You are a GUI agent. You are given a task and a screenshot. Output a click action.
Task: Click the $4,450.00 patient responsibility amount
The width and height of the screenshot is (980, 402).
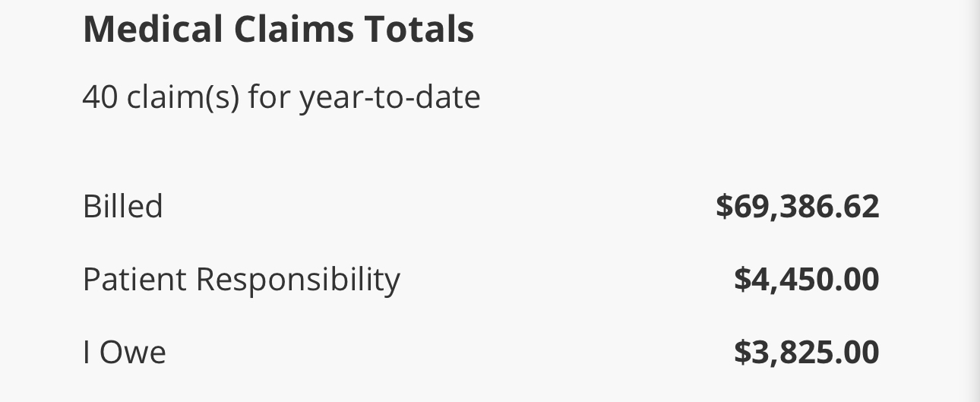click(x=806, y=280)
